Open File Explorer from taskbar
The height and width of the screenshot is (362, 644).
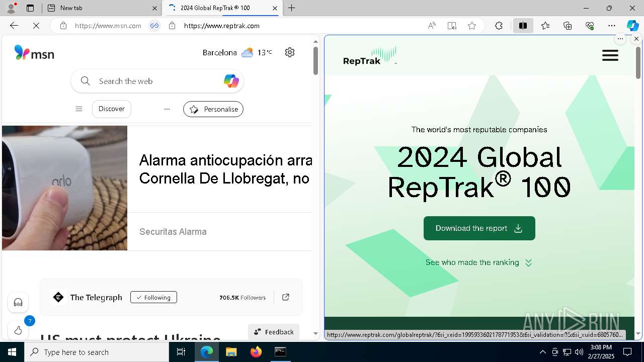click(x=231, y=352)
